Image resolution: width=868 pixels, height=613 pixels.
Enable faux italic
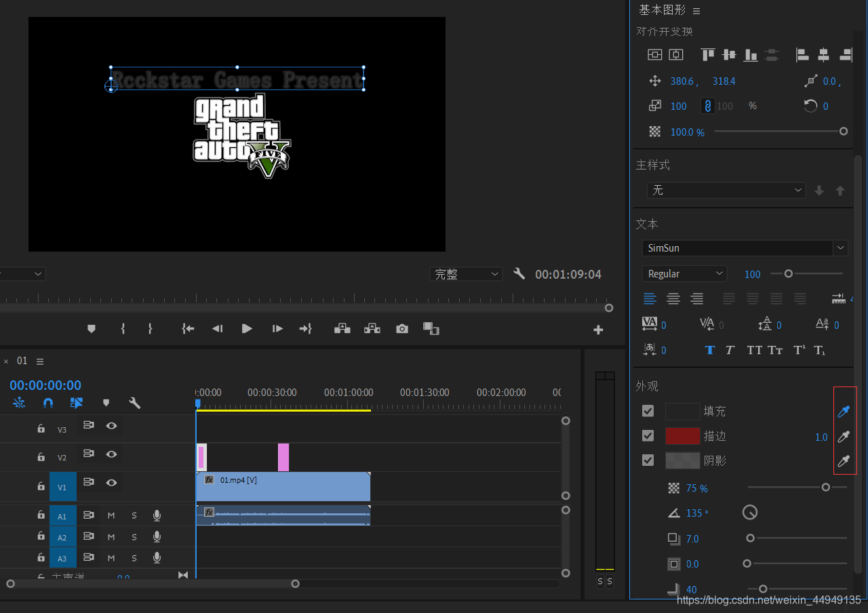730,350
